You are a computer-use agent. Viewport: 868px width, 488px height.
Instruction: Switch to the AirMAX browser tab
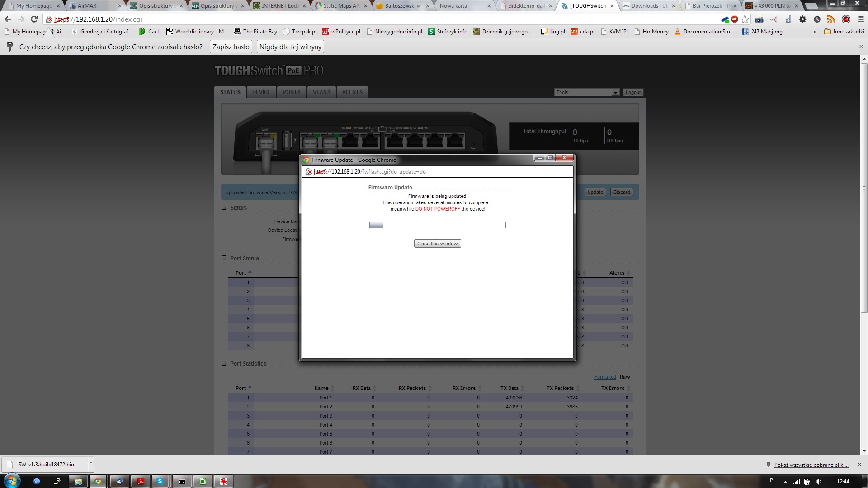[x=95, y=6]
